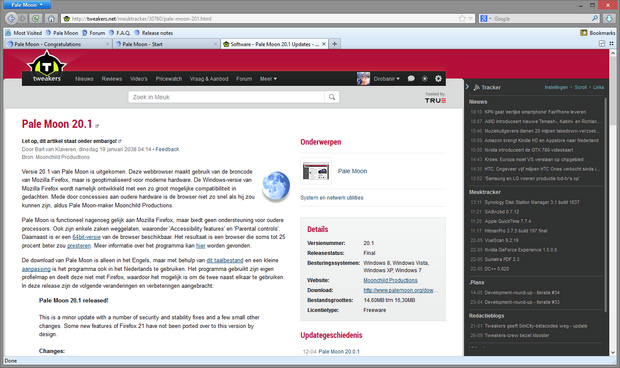Click the page vertical scrollbar down arrow

(x=612, y=352)
